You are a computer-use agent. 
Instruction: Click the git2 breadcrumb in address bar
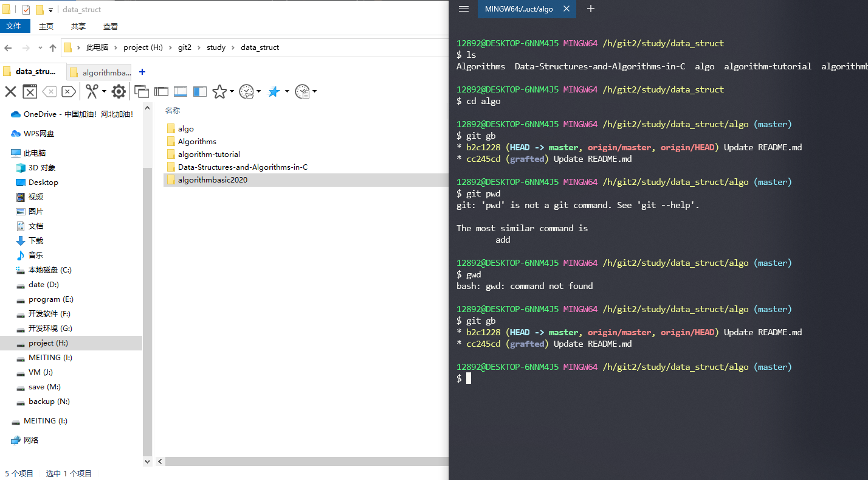coord(185,47)
